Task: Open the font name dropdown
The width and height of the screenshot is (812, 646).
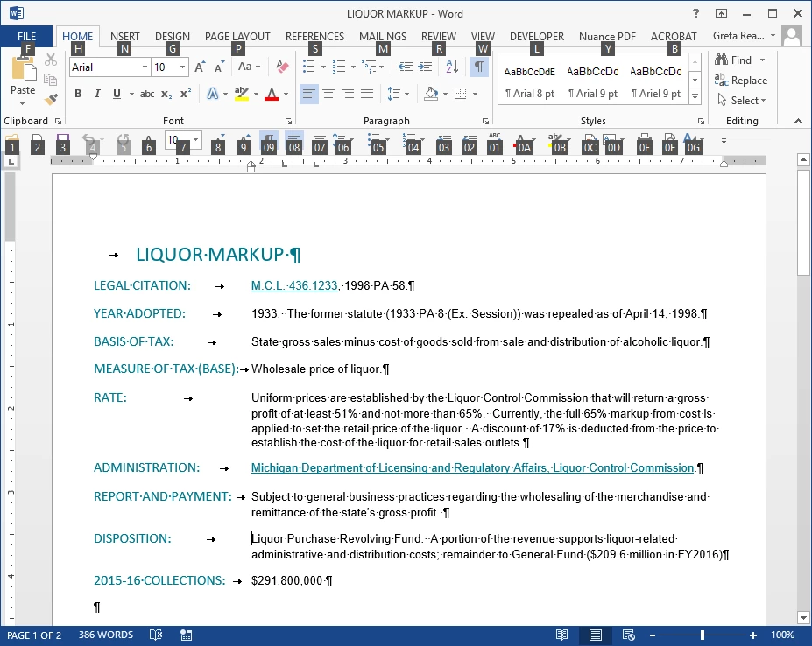Action: pyautogui.click(x=145, y=67)
